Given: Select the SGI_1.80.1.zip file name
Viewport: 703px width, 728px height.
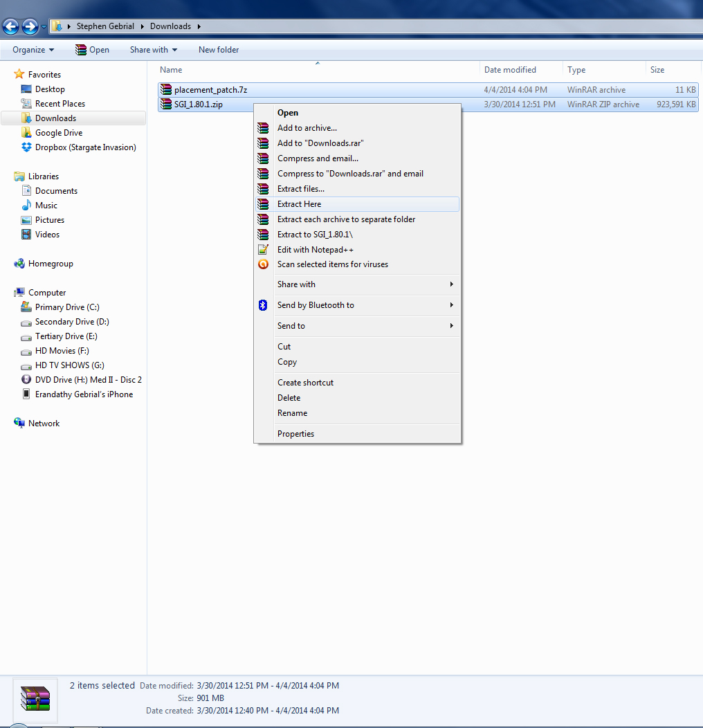Looking at the screenshot, I should click(x=199, y=104).
